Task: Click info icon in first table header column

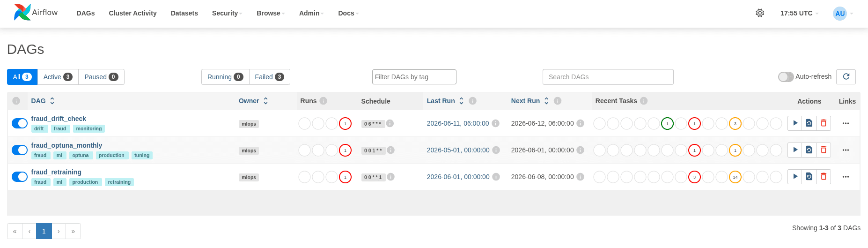Action: point(16,101)
